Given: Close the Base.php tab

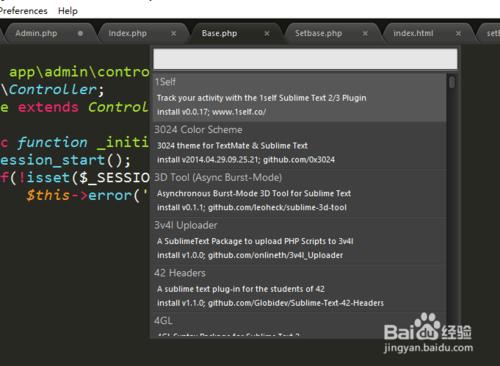Looking at the screenshot, I should click(x=267, y=33).
